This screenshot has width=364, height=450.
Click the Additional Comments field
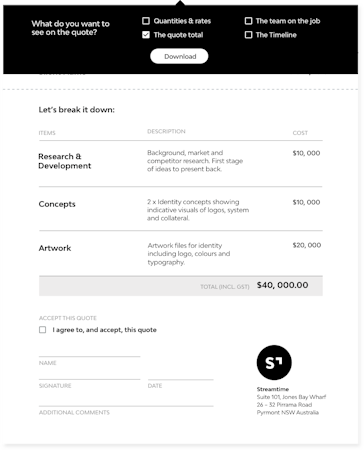(x=126, y=402)
